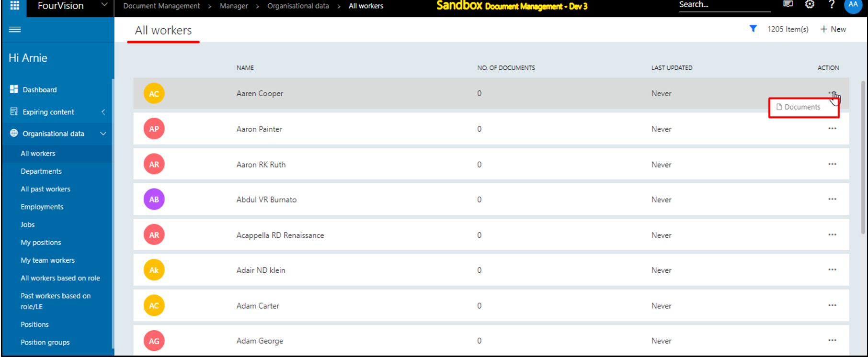
Task: Click the name Aaren Cooper
Action: [x=260, y=93]
